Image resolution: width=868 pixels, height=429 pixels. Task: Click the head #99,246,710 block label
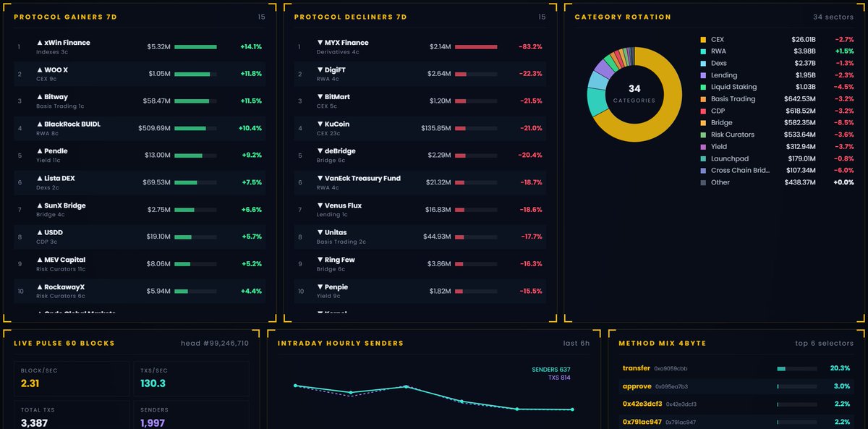(x=215, y=343)
